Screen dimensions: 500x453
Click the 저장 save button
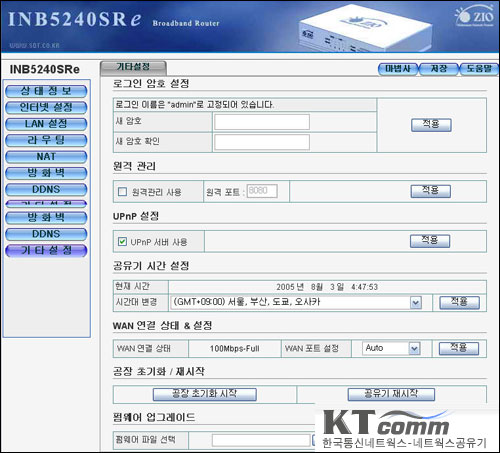pyautogui.click(x=439, y=69)
